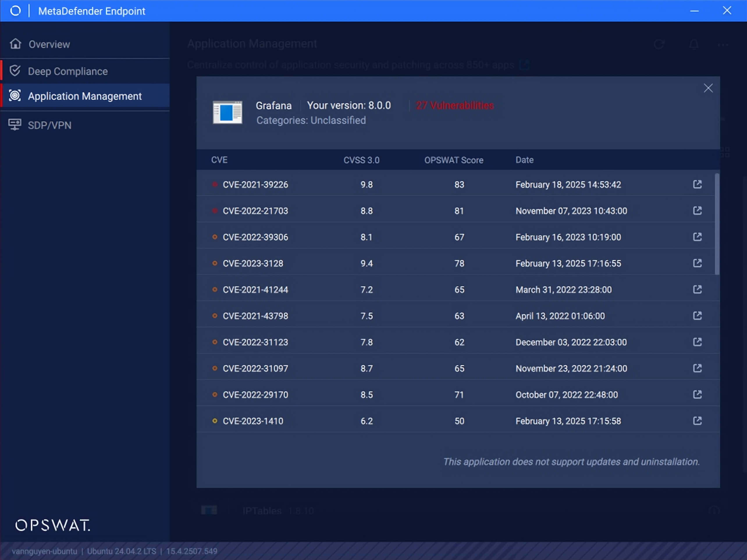Sort by OPSWAT Score column header
747x560 pixels.
[x=453, y=160]
